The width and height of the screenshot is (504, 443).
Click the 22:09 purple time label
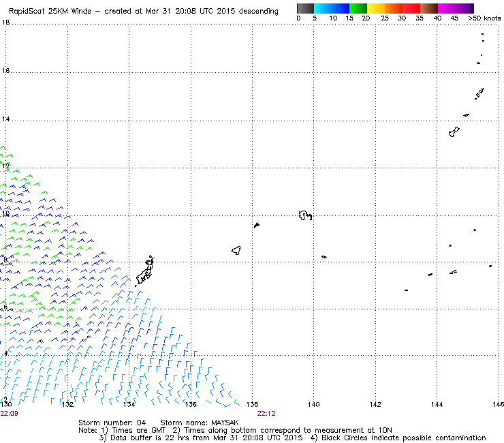(x=10, y=413)
